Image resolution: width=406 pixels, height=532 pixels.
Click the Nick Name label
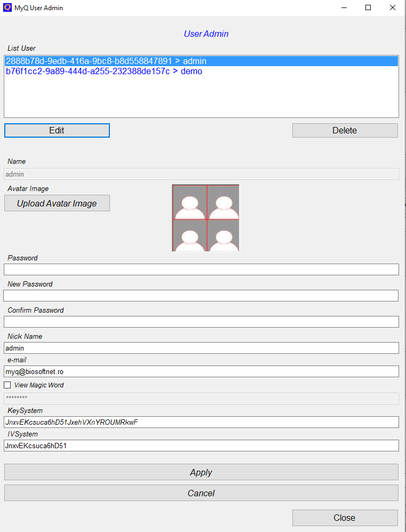point(25,336)
